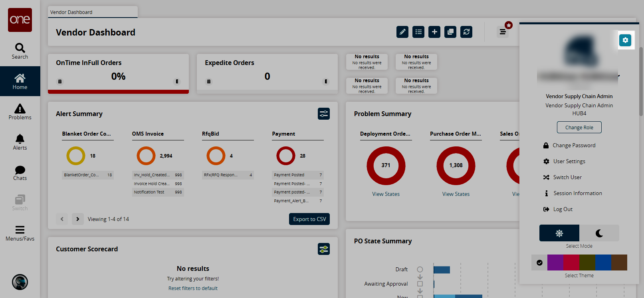Choose Change Password in user menu
644x298 pixels.
569,146
